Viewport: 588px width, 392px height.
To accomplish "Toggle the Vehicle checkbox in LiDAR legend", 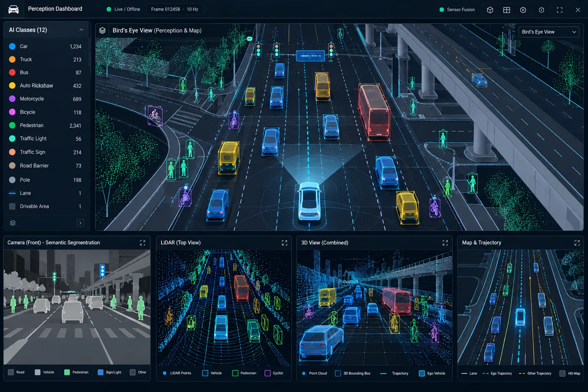I will [x=205, y=373].
